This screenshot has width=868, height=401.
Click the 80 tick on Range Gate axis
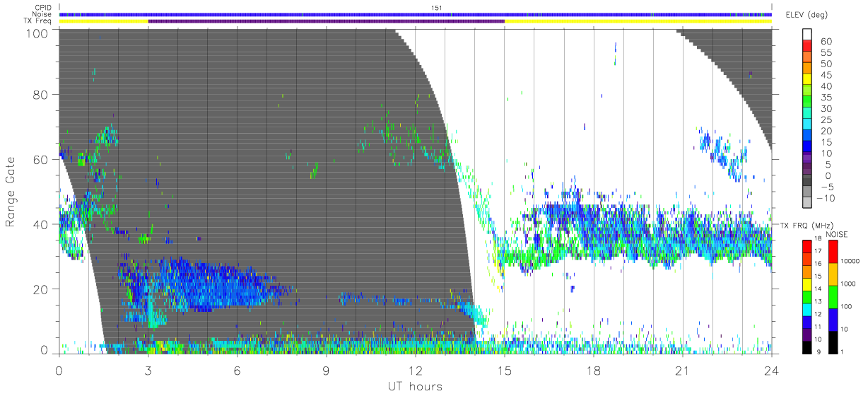(40, 95)
